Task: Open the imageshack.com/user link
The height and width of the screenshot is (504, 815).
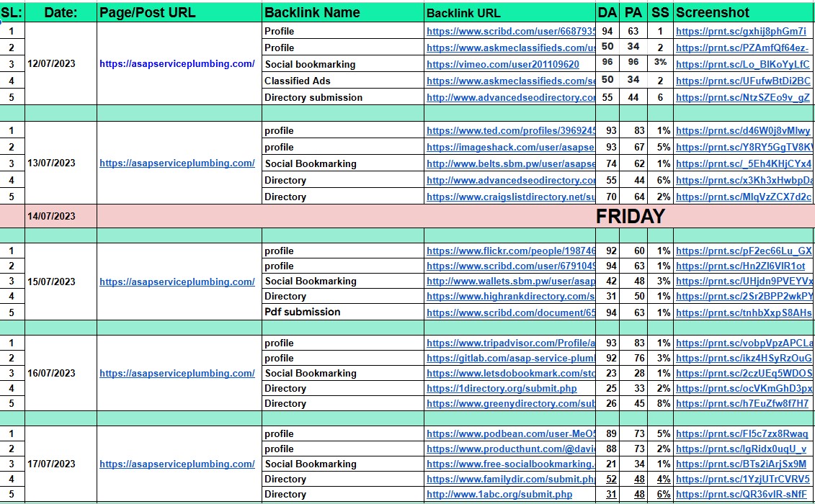Action: (x=510, y=148)
